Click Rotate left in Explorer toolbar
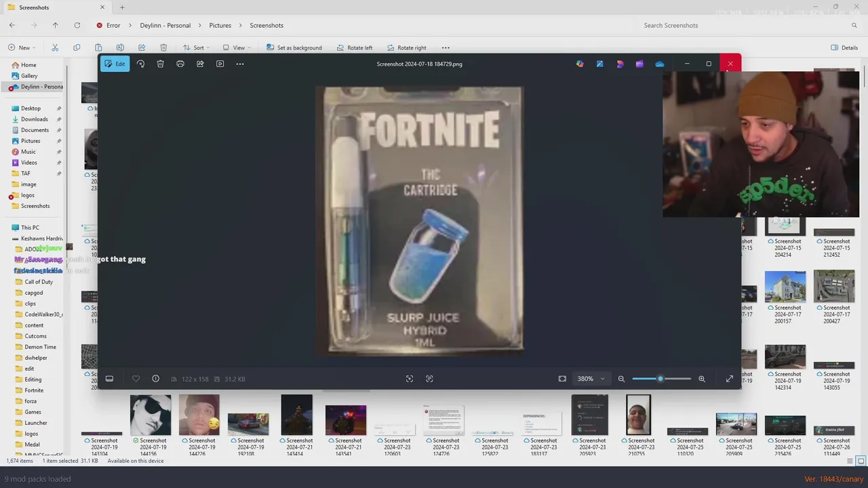The image size is (868, 488). click(353, 47)
